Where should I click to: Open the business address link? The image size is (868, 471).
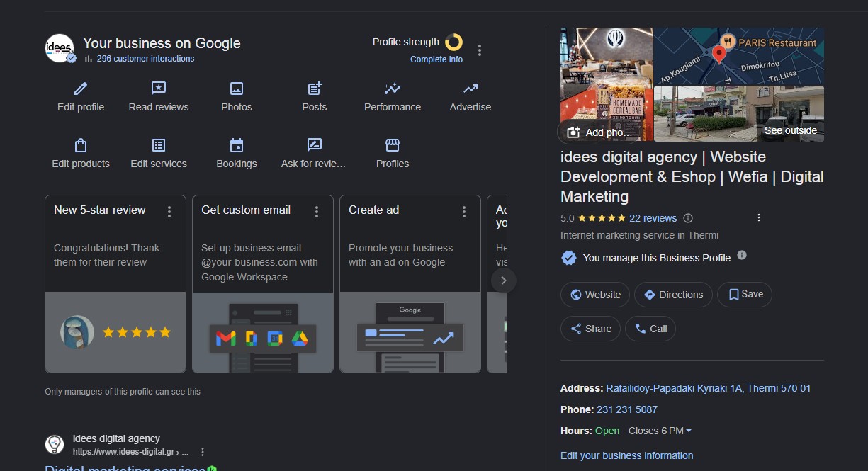click(x=709, y=388)
